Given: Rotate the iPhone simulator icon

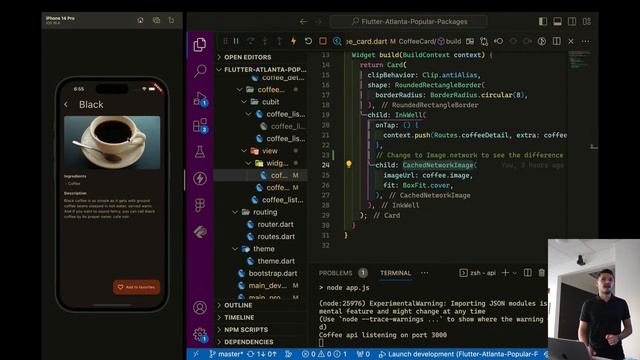Looking at the screenshot, I should coord(171,20).
